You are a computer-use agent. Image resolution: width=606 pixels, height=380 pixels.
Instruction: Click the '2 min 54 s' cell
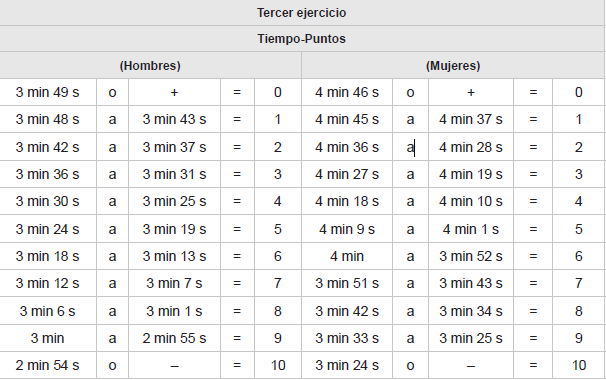pos(48,365)
